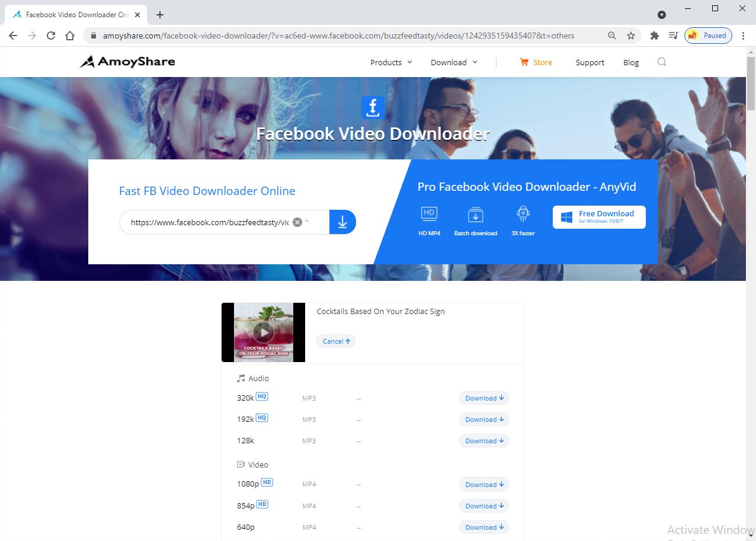Click the zoom magnifier in address bar
Image resolution: width=756 pixels, height=541 pixels.
pos(612,36)
